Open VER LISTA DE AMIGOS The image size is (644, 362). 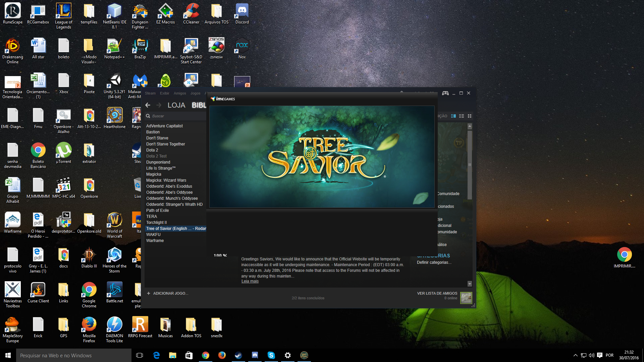[x=437, y=293]
